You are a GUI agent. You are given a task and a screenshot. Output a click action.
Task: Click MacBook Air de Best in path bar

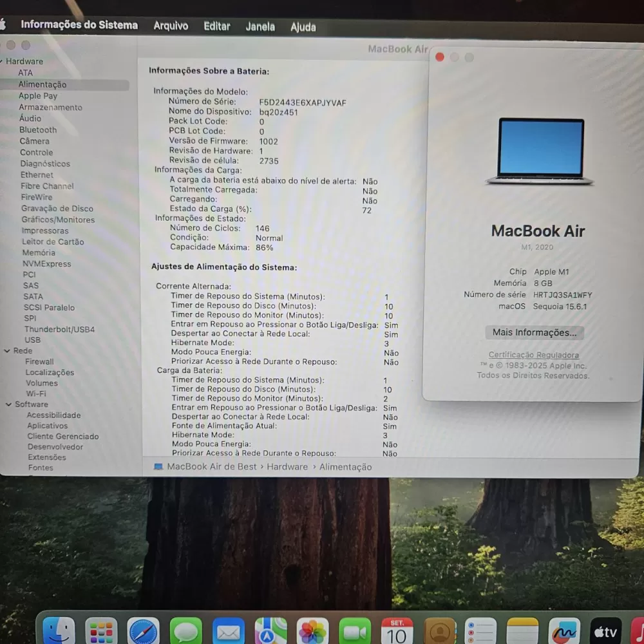(211, 466)
